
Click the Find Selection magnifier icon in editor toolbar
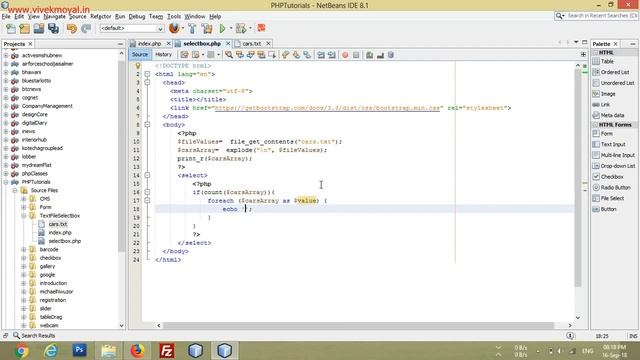[x=229, y=55]
